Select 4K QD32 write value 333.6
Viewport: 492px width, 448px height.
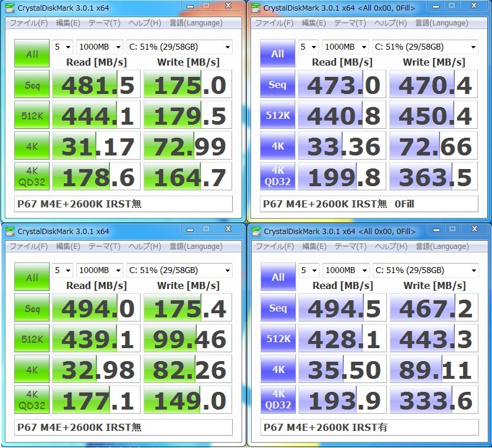(434, 400)
